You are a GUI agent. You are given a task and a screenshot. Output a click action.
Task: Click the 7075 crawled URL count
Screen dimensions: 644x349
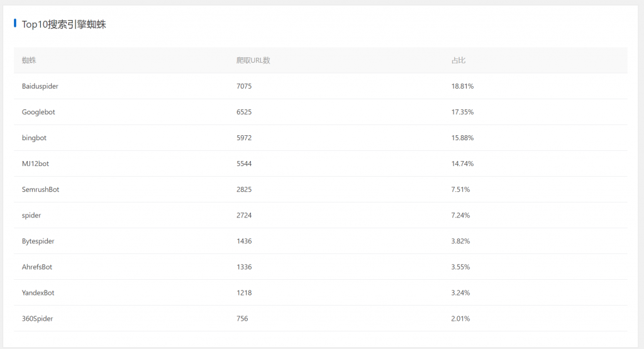point(244,86)
